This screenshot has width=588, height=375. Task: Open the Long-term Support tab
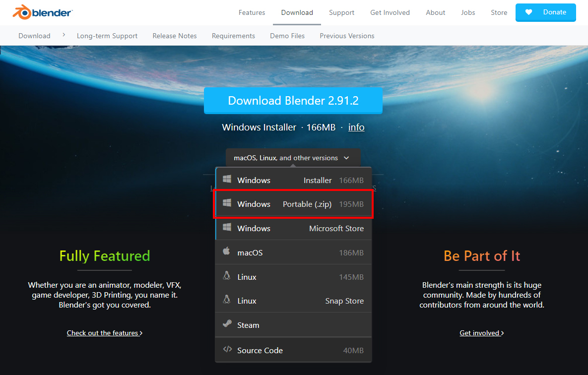[107, 36]
